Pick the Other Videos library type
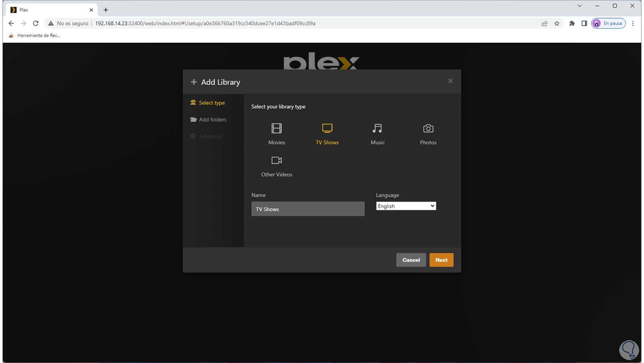 (277, 166)
